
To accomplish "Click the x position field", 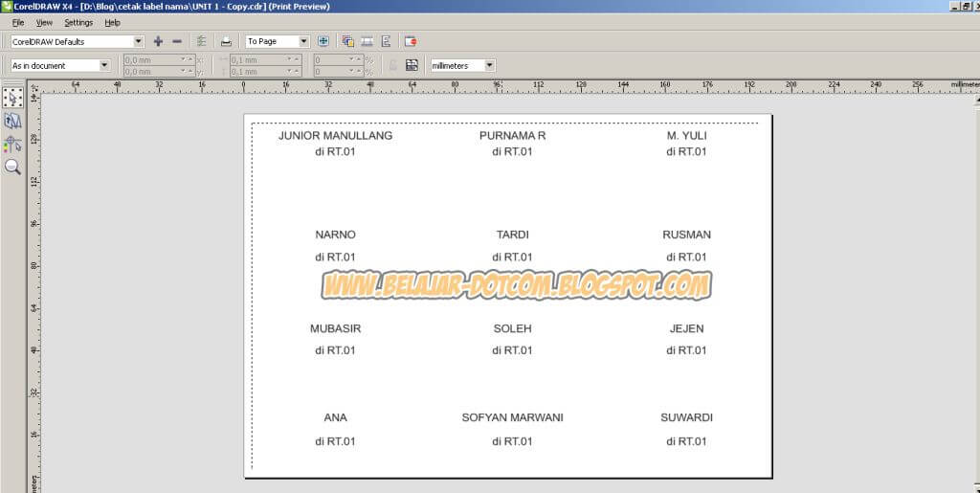I will coord(160,60).
